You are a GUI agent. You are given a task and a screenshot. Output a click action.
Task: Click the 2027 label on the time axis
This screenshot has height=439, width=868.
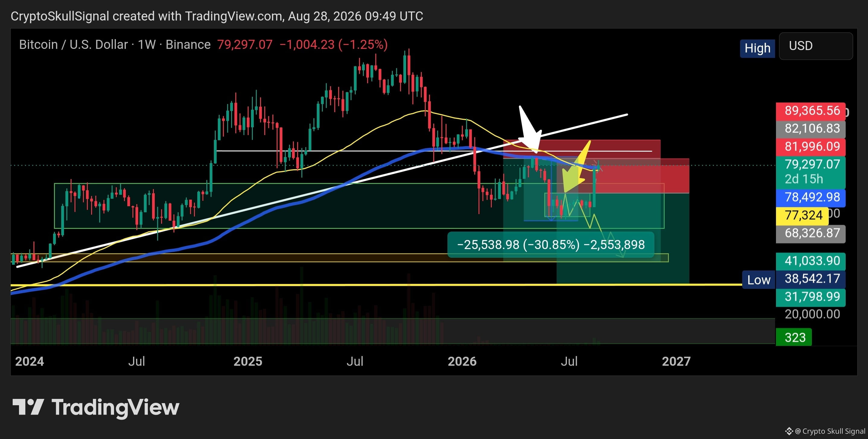676,362
